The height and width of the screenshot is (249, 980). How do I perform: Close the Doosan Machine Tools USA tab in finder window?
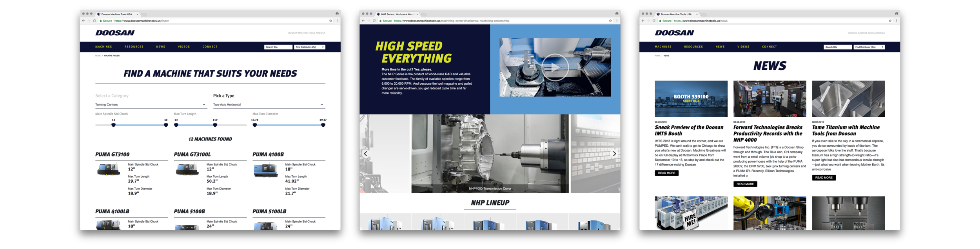click(137, 14)
